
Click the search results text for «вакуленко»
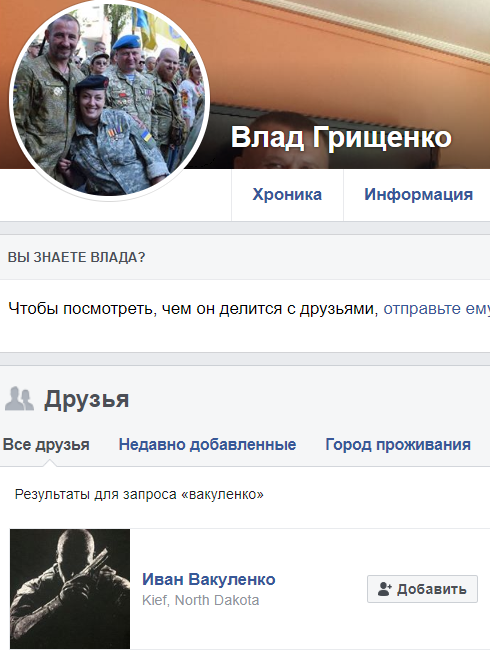pos(139,494)
